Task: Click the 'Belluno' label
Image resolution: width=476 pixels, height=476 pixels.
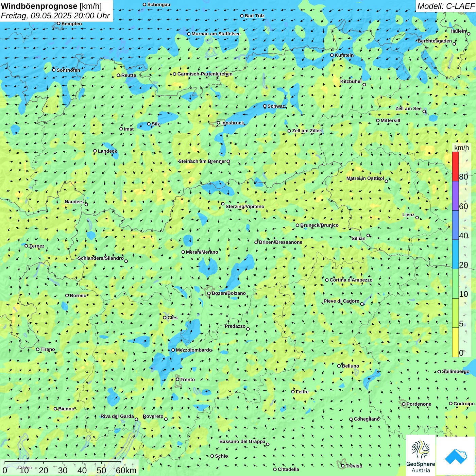Action: pos(350,366)
